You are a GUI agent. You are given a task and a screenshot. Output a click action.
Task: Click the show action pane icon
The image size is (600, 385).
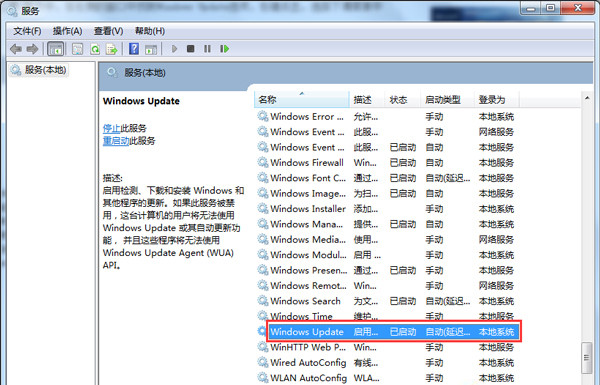coord(151,49)
